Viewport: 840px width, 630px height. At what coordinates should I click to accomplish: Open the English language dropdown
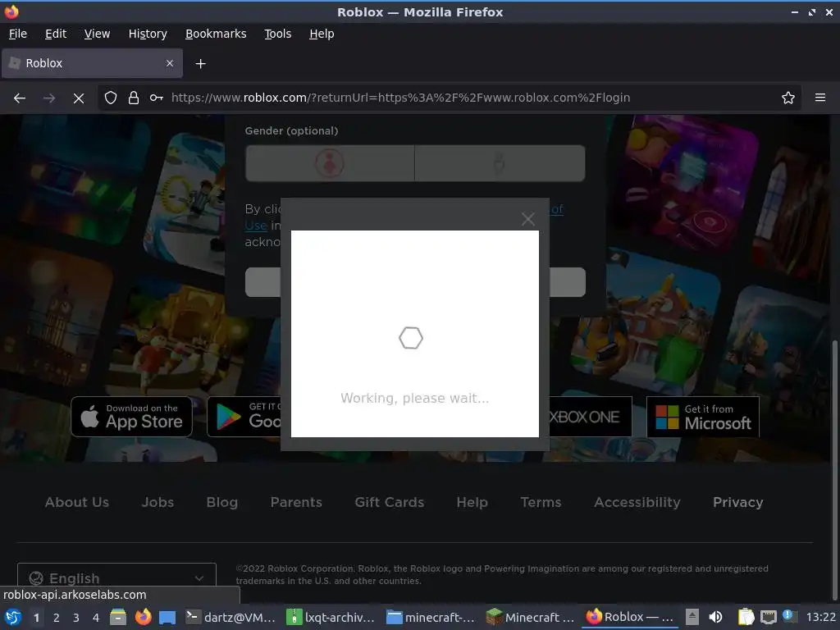click(x=116, y=578)
